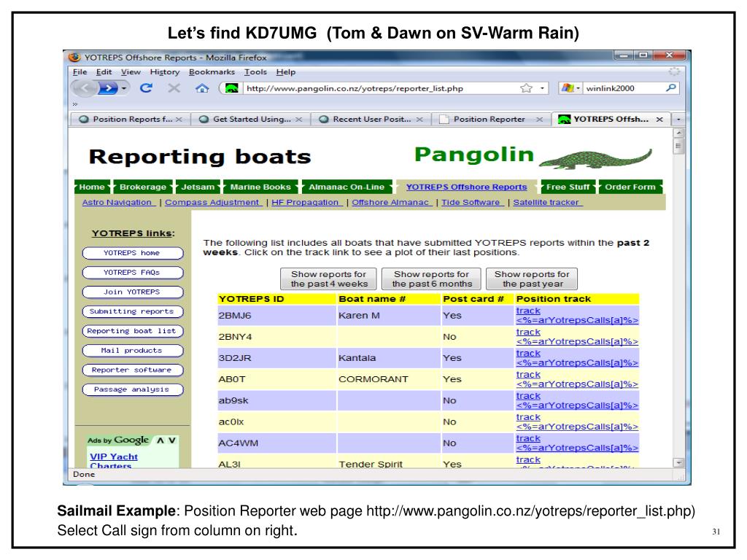Close the Recent User Posit... tab

(x=419, y=120)
